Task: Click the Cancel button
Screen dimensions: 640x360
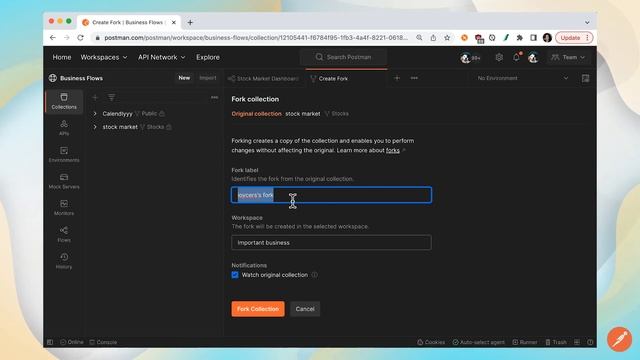Action: click(x=305, y=309)
